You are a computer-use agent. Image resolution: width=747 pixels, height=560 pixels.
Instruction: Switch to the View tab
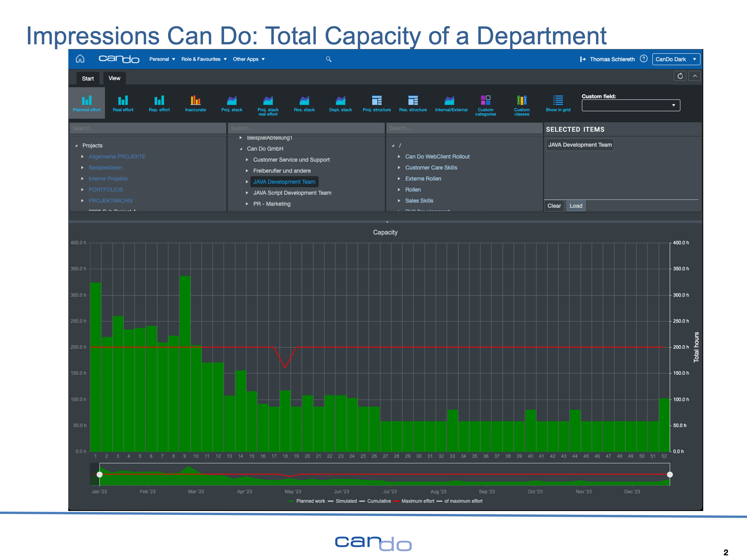(x=114, y=78)
